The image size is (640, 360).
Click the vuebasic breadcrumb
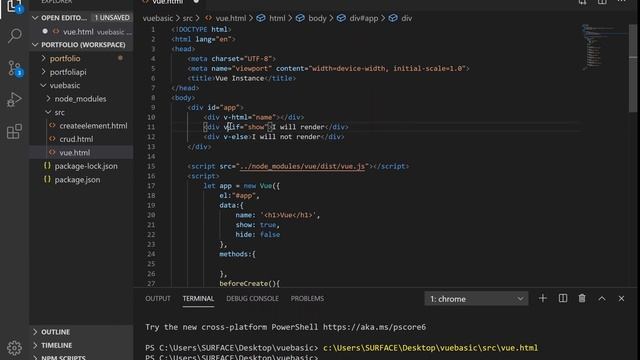coord(158,18)
